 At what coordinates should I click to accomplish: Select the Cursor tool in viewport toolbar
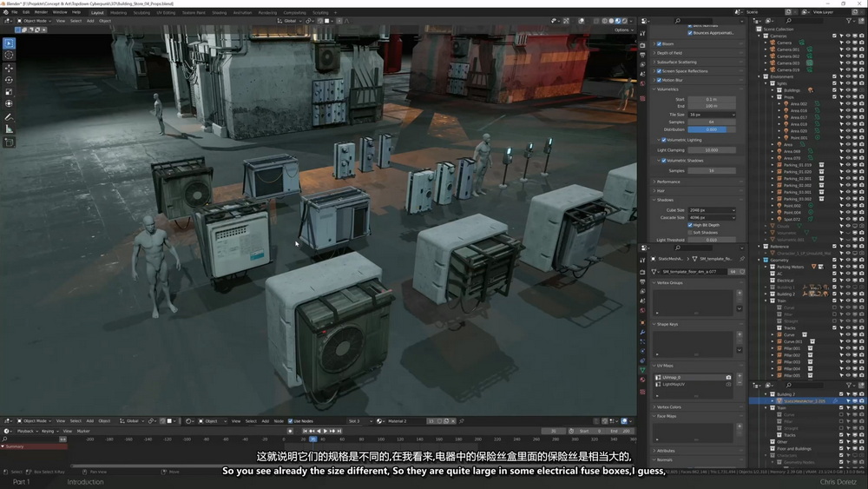click(9, 55)
